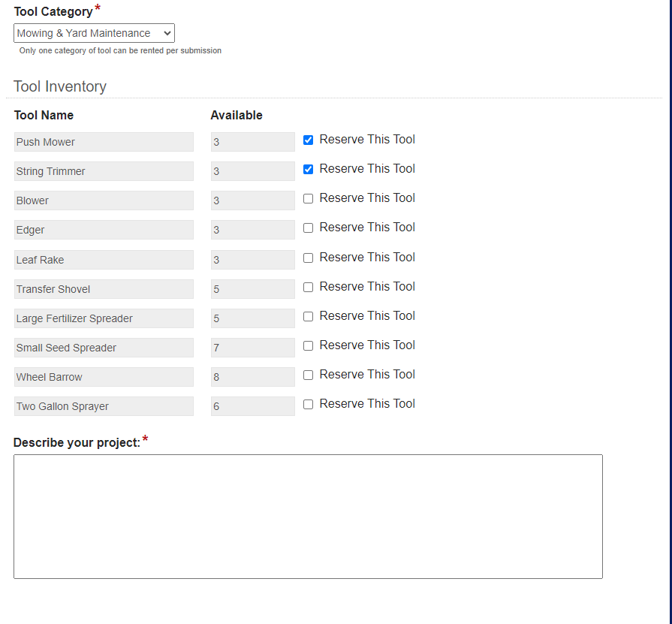Click the Small Seed Spreader name field
The height and width of the screenshot is (624, 672).
(104, 348)
